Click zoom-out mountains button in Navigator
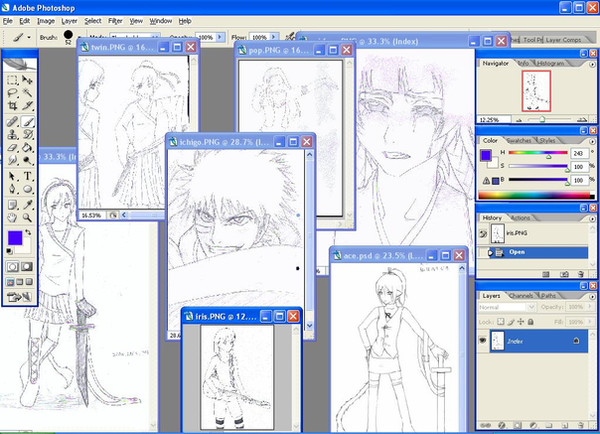The width and height of the screenshot is (600, 434). (x=519, y=120)
